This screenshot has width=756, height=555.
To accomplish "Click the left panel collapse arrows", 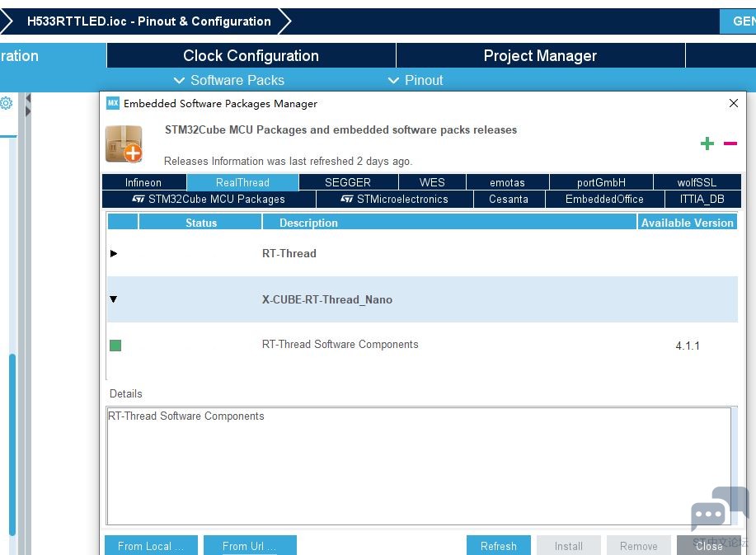I will click(x=28, y=105).
